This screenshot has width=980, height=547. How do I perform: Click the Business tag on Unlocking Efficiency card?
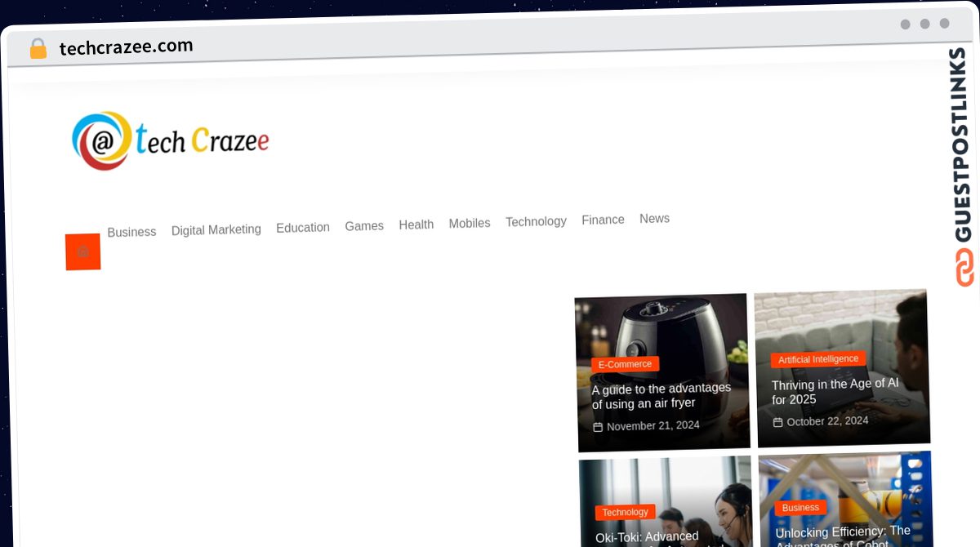point(800,507)
